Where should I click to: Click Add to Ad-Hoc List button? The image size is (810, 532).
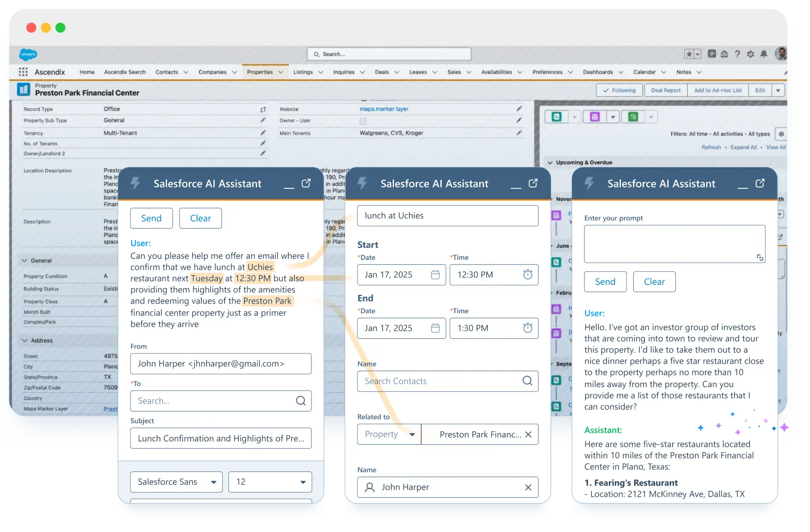(718, 90)
